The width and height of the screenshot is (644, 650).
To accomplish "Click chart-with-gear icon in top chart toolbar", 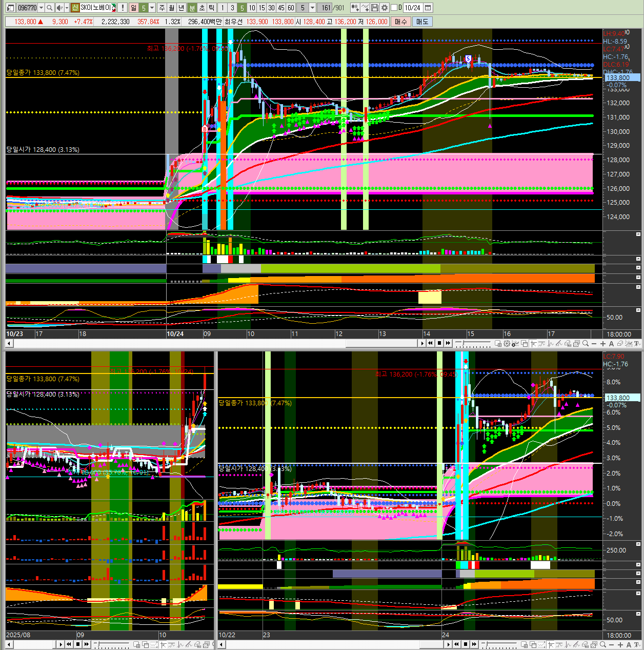I will pyautogui.click(x=515, y=343).
